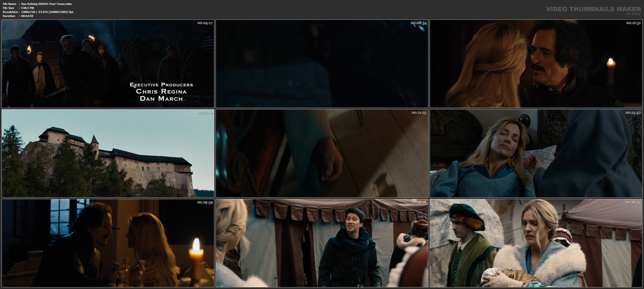
Task: Open the candle table scene thumbnail stamped 00:29:59
Action: point(108,243)
